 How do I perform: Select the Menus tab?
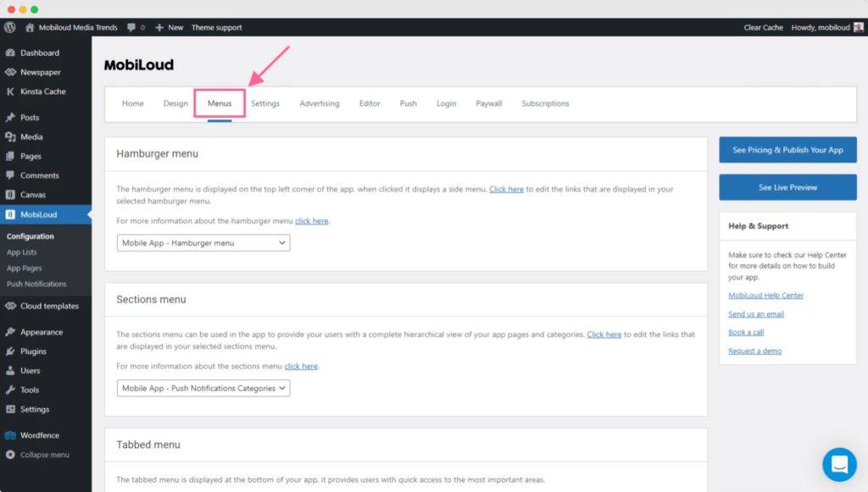coord(220,103)
